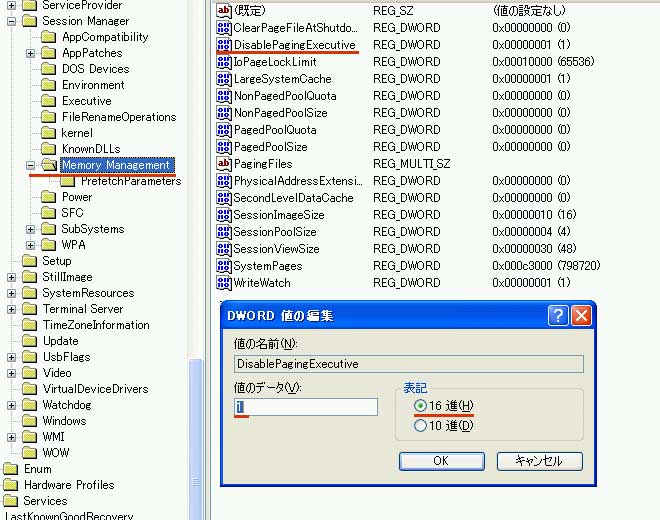
Task: Select the PagedPoolQuota value icon
Action: click(x=224, y=130)
